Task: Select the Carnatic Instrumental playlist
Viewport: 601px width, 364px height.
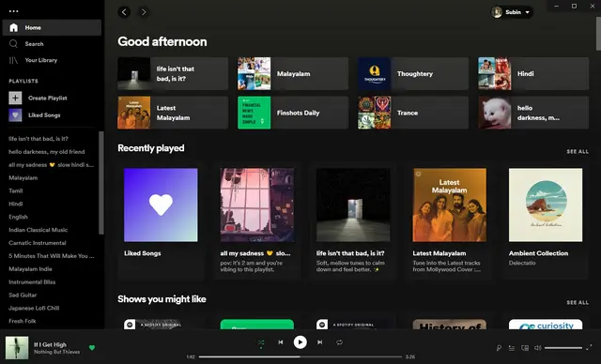Action: pos(38,243)
